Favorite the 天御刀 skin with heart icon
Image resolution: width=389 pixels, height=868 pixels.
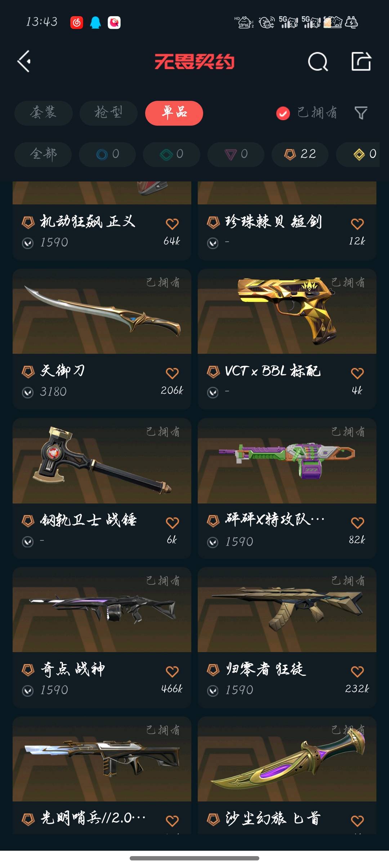tap(172, 373)
